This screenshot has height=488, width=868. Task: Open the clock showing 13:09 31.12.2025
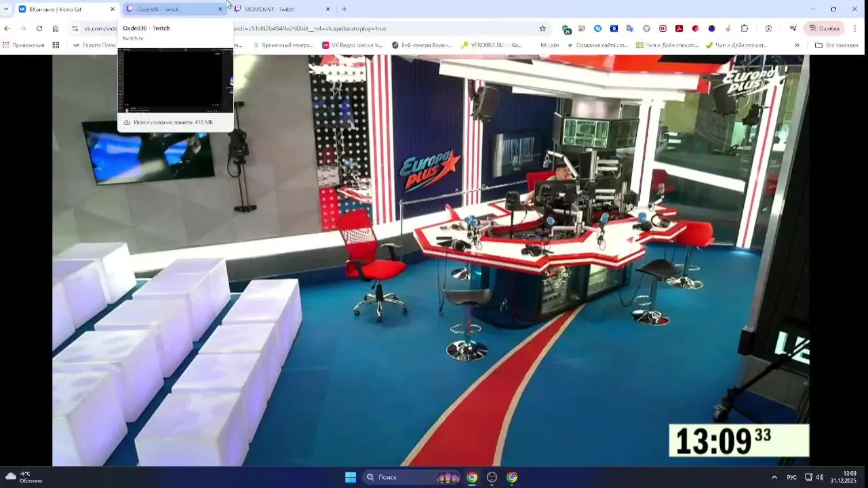point(845,477)
